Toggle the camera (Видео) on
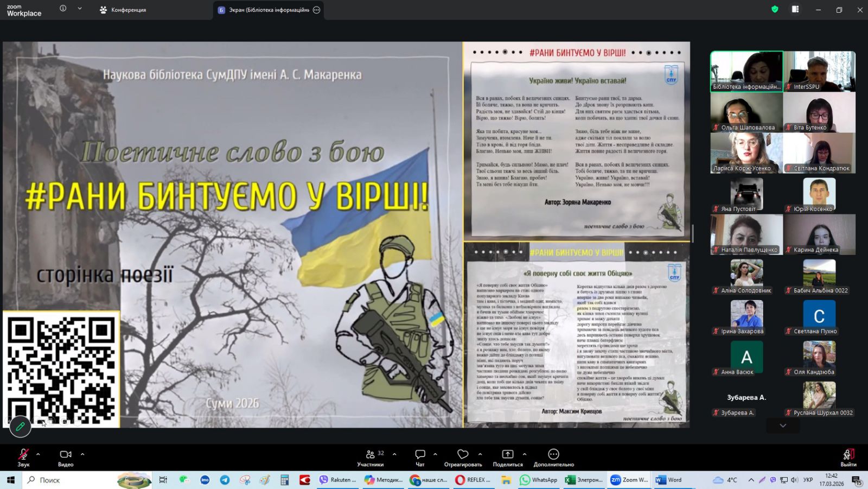The height and width of the screenshot is (489, 868). pyautogui.click(x=66, y=455)
